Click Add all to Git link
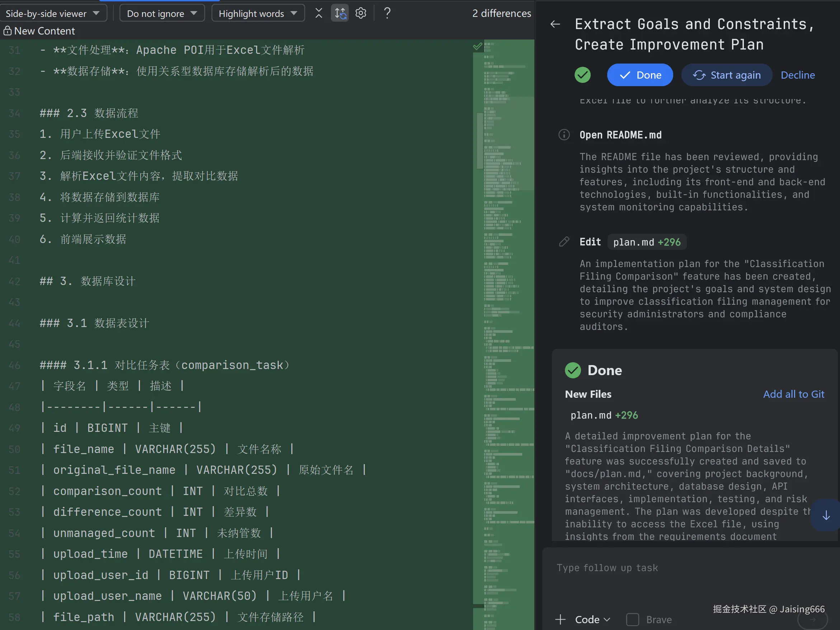The width and height of the screenshot is (840, 630). (x=793, y=394)
